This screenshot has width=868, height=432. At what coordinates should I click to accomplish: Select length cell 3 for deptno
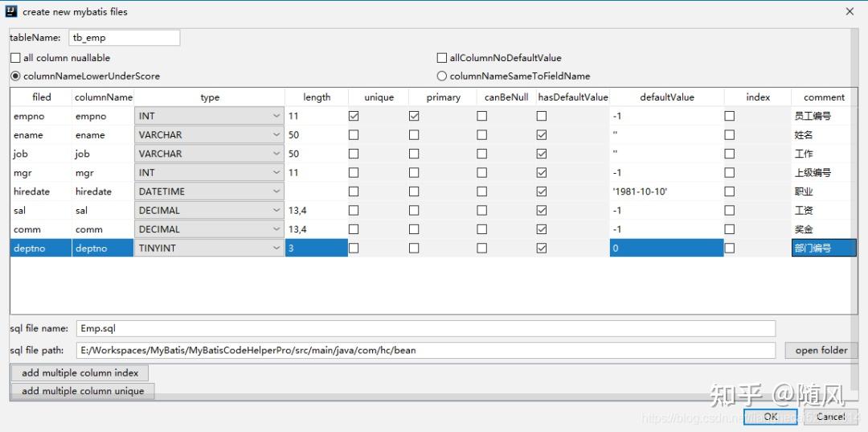[317, 248]
